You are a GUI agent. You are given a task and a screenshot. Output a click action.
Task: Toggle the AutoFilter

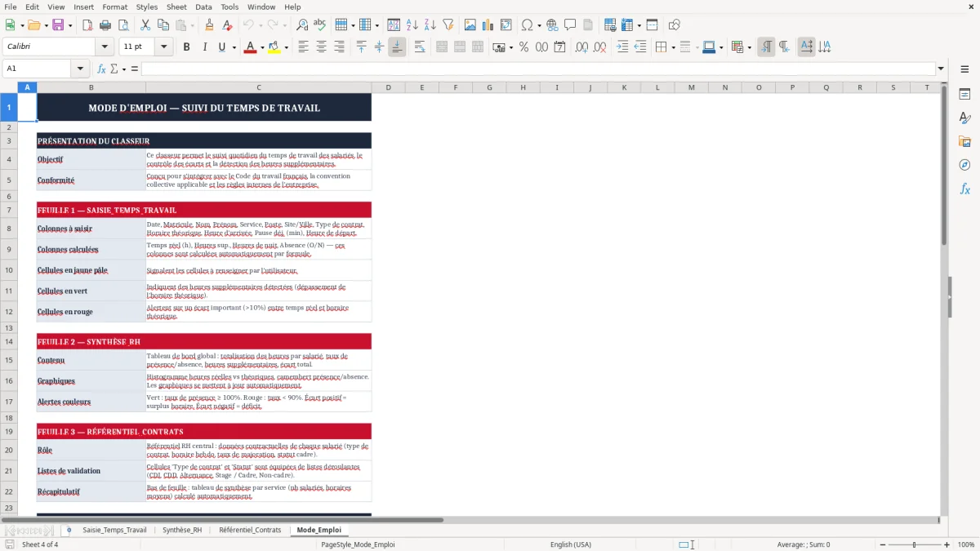[448, 25]
